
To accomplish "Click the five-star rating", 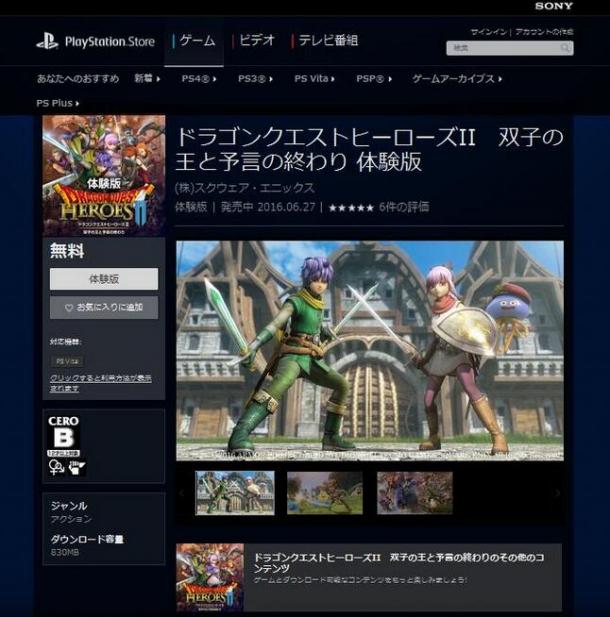I will (351, 207).
